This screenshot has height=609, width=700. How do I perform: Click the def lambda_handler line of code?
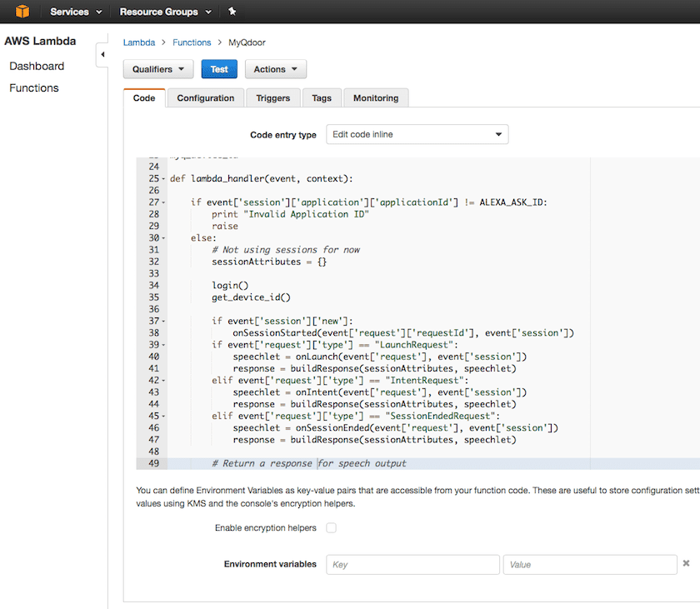(x=262, y=179)
